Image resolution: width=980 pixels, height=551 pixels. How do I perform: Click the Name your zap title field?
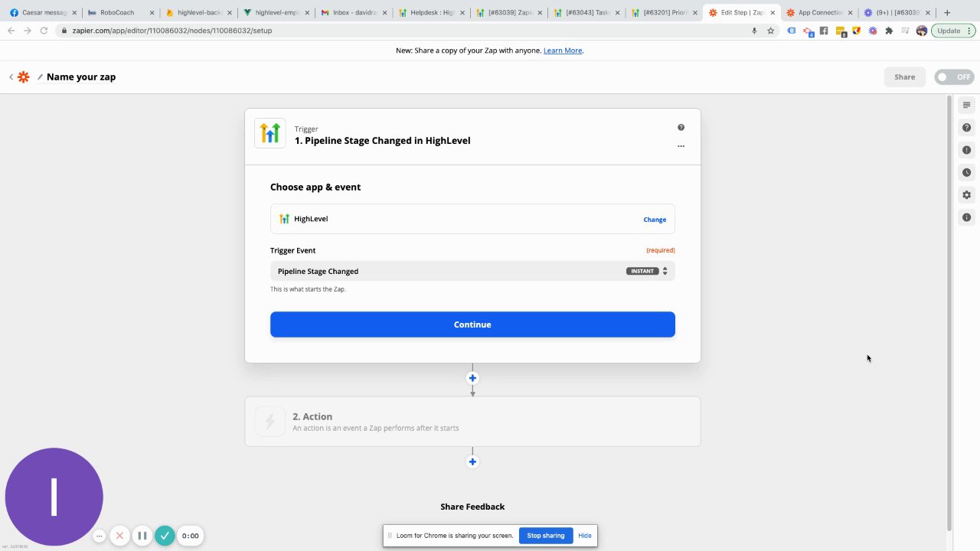click(81, 77)
